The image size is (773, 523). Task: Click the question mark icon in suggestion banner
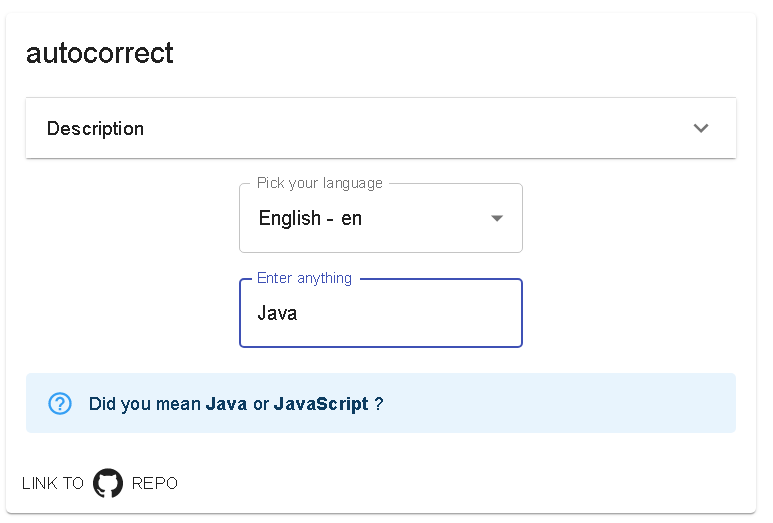coord(60,403)
